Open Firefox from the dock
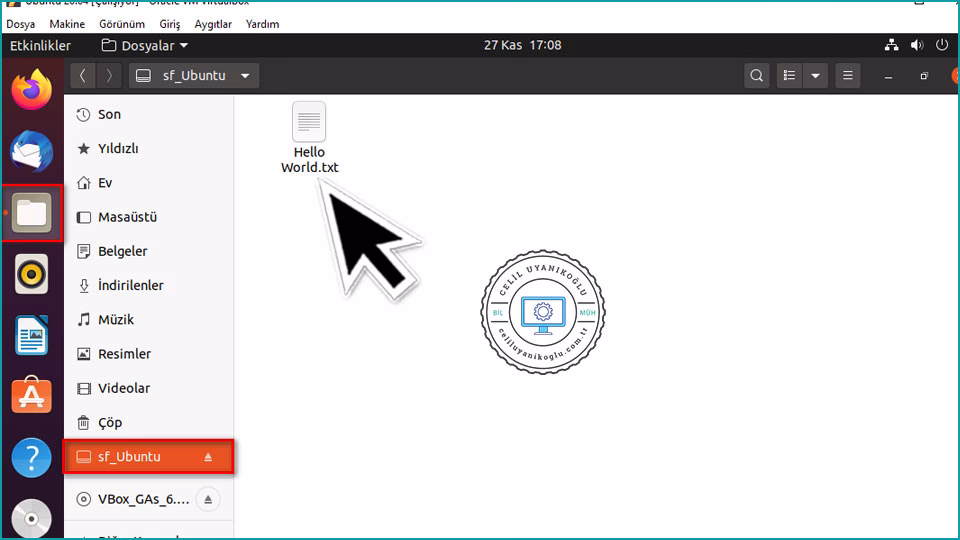The width and height of the screenshot is (960, 540). tap(32, 89)
